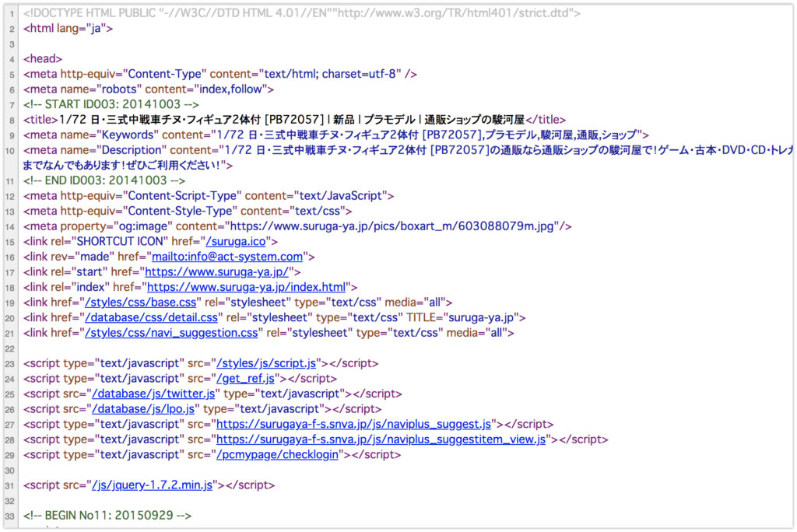The image size is (797, 532).
Task: Open the /database/css/detail.css link
Action: click(152, 317)
